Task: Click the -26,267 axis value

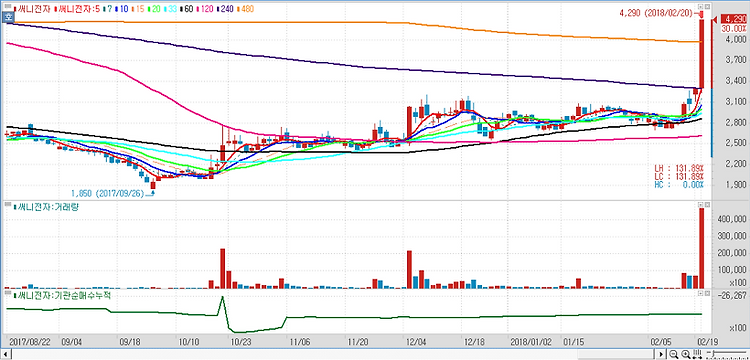Action: click(732, 295)
